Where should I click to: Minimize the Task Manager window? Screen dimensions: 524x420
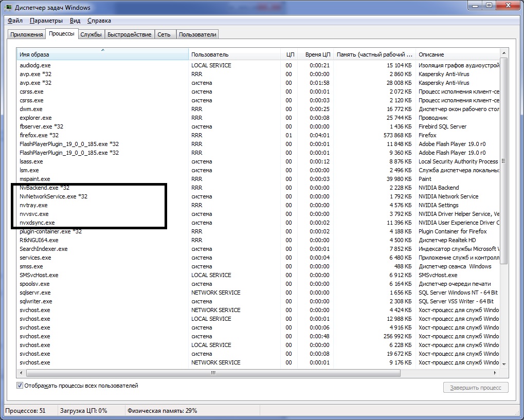point(475,5)
